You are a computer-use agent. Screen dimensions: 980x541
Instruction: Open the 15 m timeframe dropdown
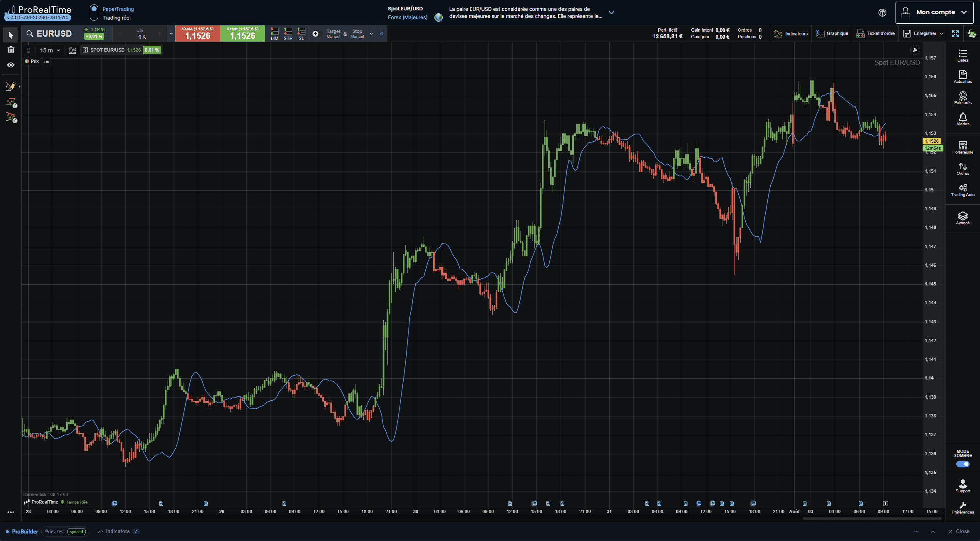pyautogui.click(x=50, y=50)
